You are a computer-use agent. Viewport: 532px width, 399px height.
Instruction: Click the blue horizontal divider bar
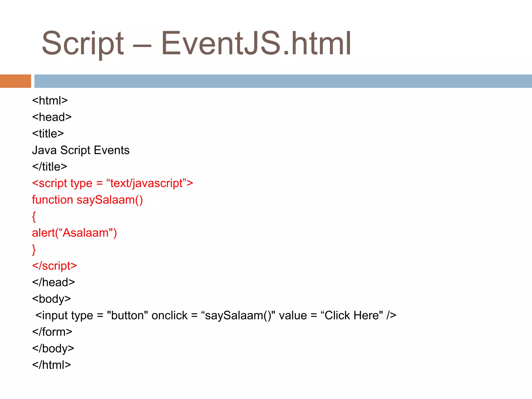coord(283,81)
